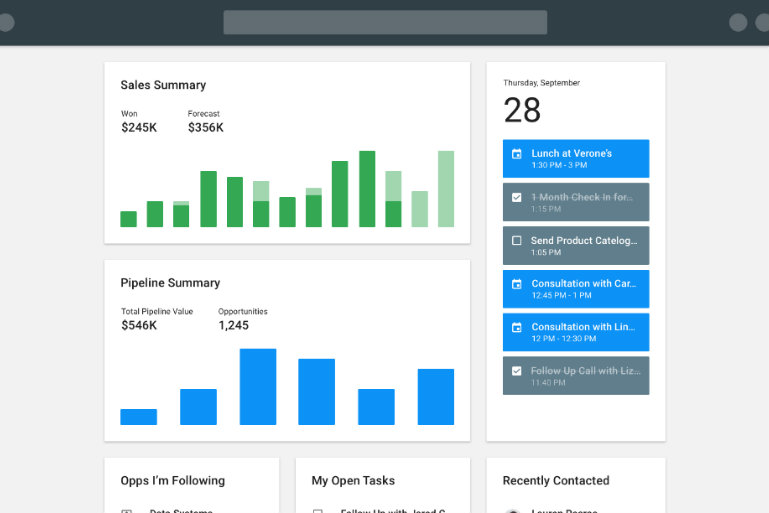Open the Sales Summary card title
Screen dimensions: 769x513
pos(163,85)
